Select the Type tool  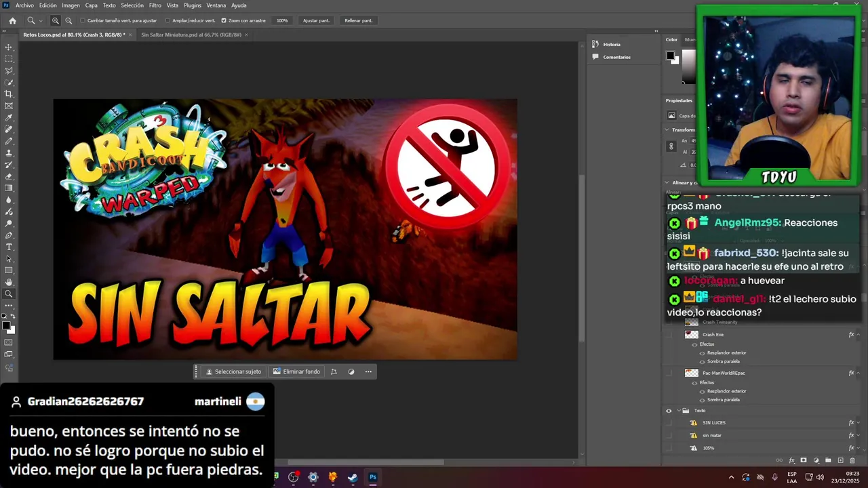click(x=9, y=247)
